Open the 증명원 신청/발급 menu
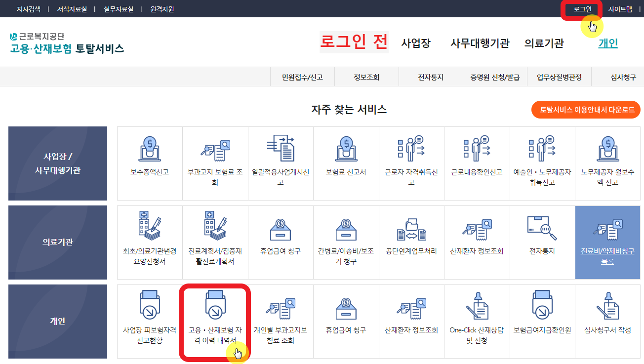644x364 pixels. 495,77
